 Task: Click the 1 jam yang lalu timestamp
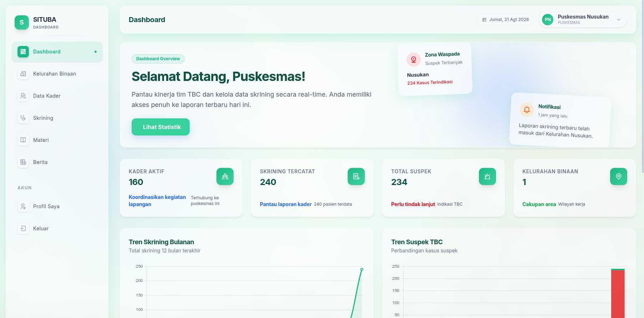point(552,115)
